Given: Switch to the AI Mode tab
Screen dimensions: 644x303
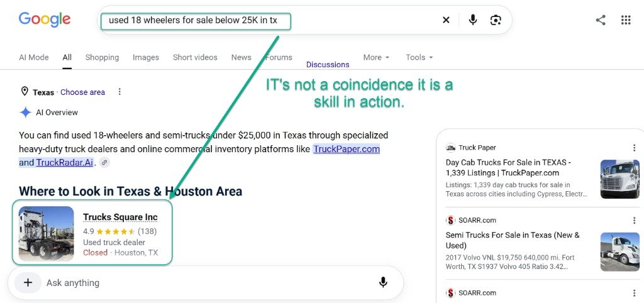Looking at the screenshot, I should [x=34, y=57].
